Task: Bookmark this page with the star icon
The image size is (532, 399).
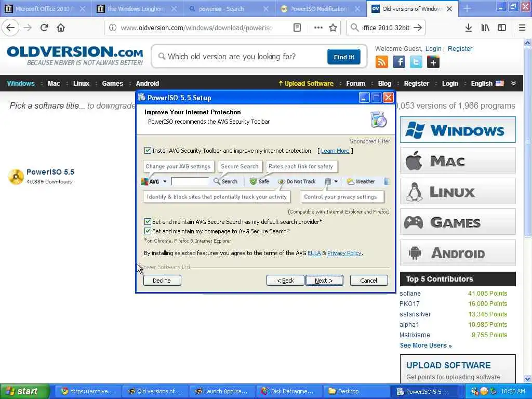Action: [333, 28]
